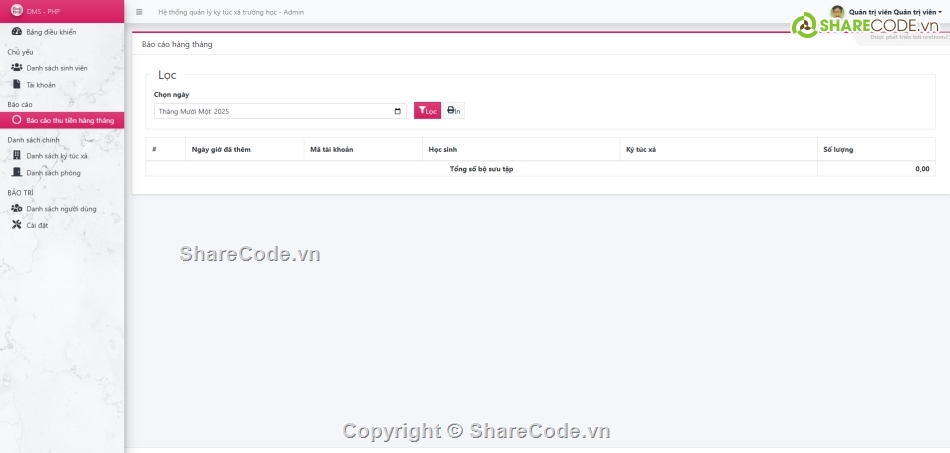
Task: Open Bảng điều khiển dashboard icon
Action: [x=17, y=32]
